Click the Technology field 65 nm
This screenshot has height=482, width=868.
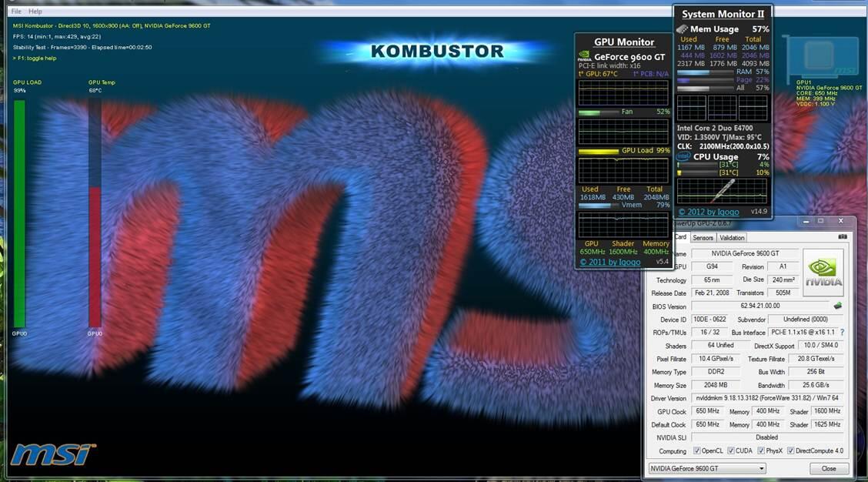(x=713, y=279)
